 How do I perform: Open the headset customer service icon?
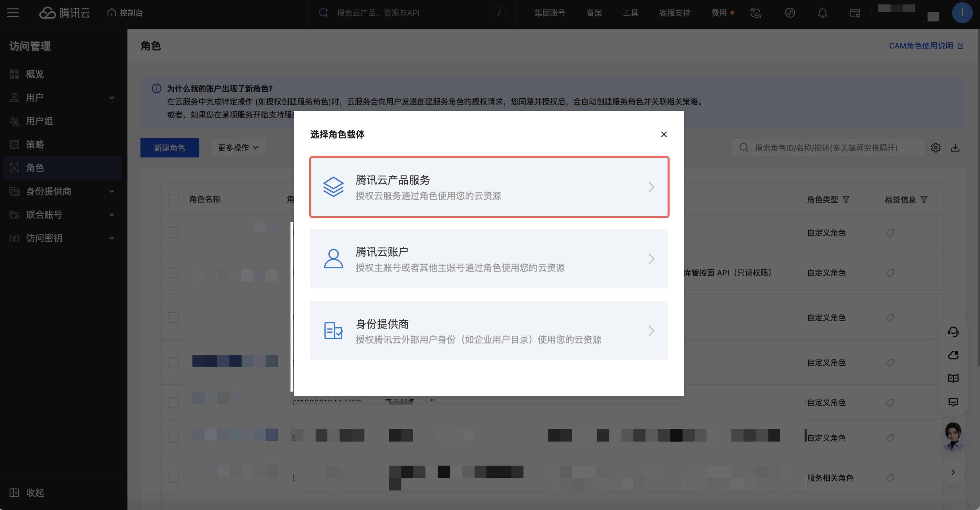pos(953,332)
